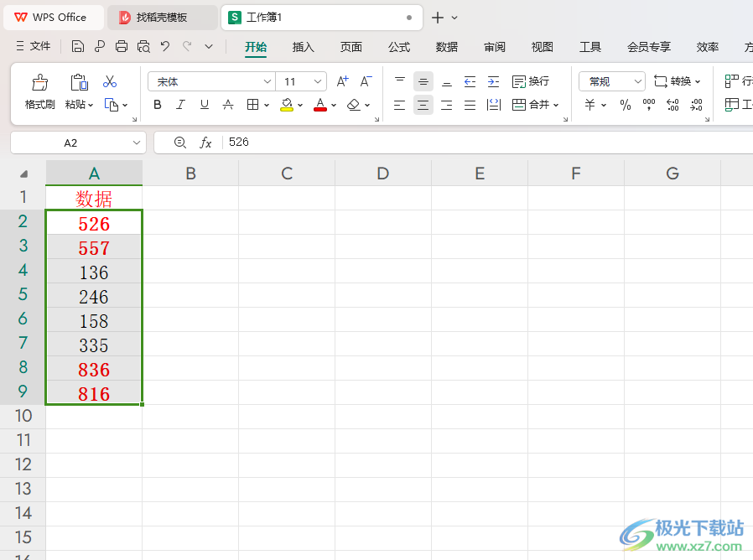Click new tab plus button

[x=438, y=18]
